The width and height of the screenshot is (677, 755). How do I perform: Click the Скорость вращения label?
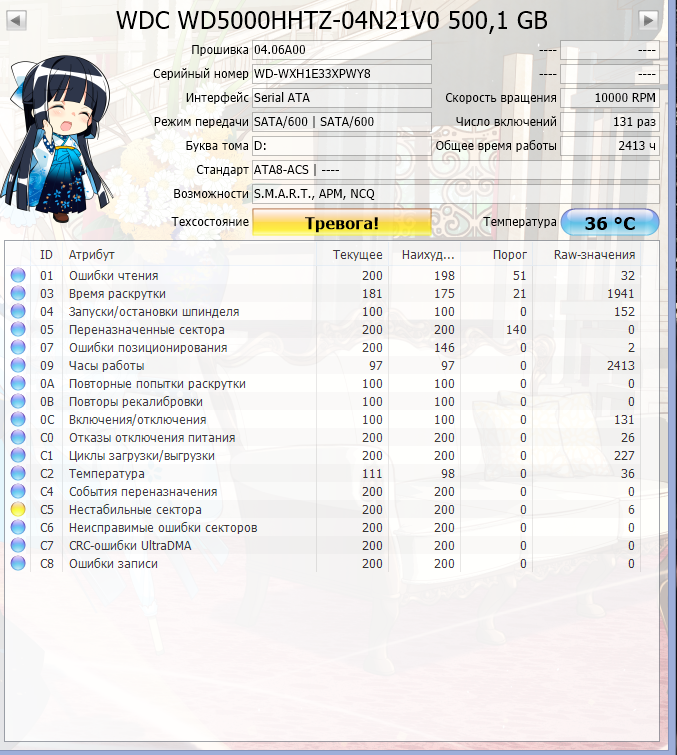pos(501,98)
